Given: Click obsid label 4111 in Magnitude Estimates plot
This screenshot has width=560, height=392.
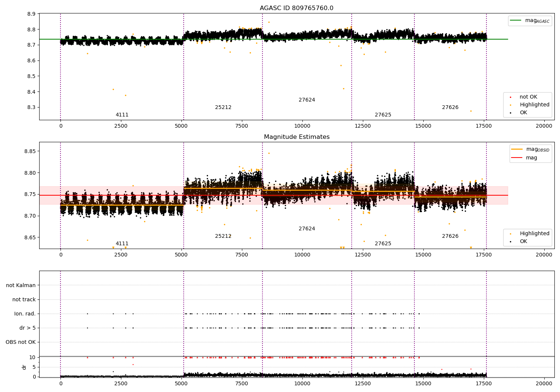Looking at the screenshot, I should [122, 244].
